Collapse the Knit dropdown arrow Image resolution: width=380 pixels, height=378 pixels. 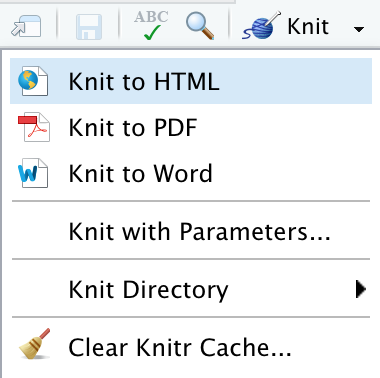[x=359, y=29]
